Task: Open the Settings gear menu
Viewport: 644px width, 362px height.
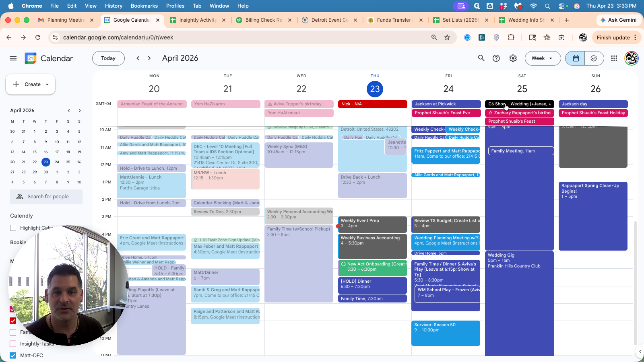Action: point(513,58)
